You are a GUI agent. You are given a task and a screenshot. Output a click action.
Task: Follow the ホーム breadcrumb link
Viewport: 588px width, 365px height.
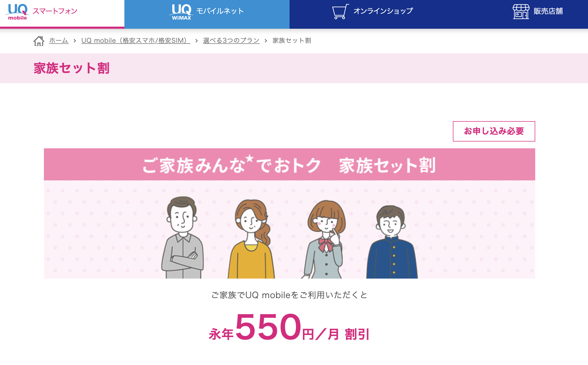pos(59,40)
